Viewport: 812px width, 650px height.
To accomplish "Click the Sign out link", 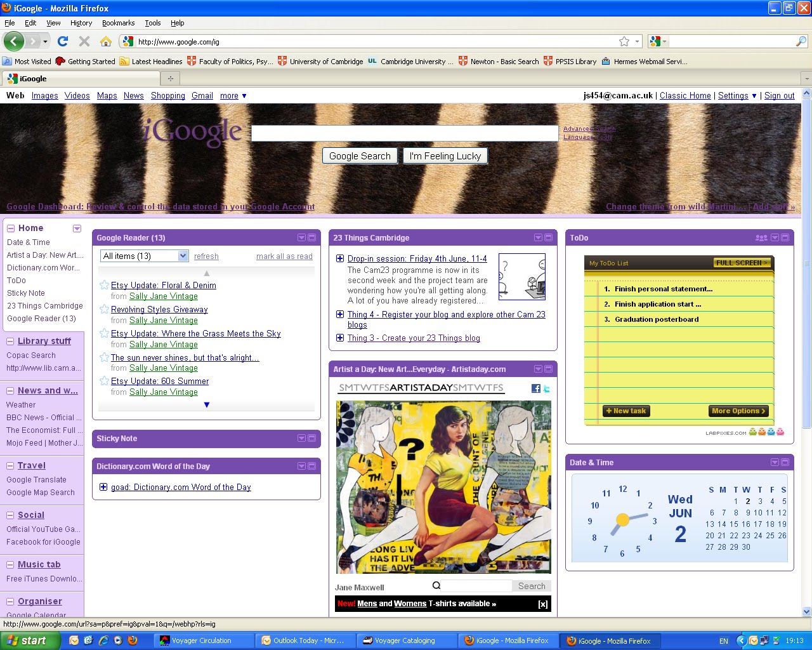I will tap(780, 96).
